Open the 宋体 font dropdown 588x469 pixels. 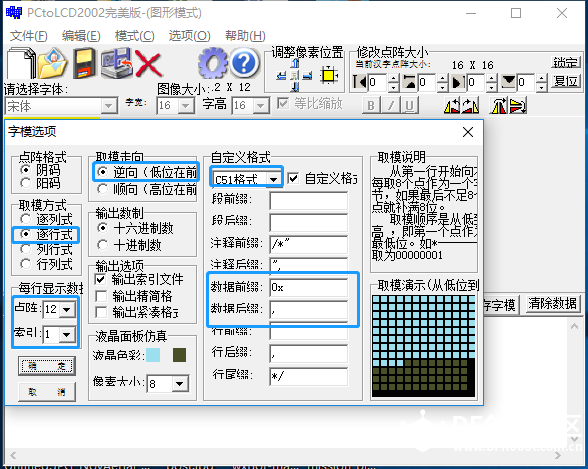(x=108, y=106)
